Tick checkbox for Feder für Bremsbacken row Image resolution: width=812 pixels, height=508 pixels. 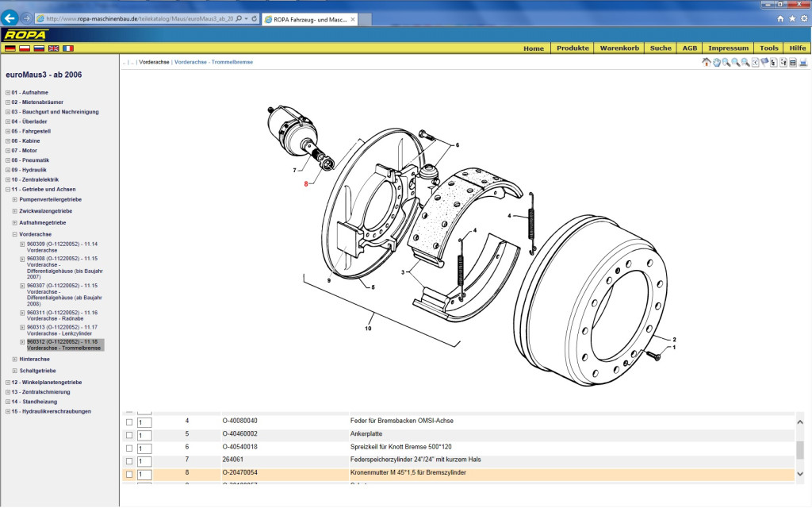tap(129, 422)
